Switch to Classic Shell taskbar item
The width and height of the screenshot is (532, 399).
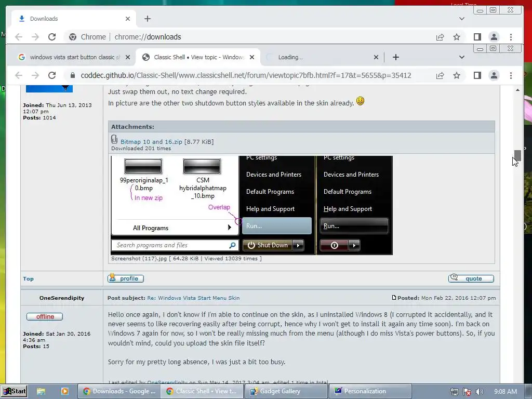pyautogui.click(x=202, y=391)
